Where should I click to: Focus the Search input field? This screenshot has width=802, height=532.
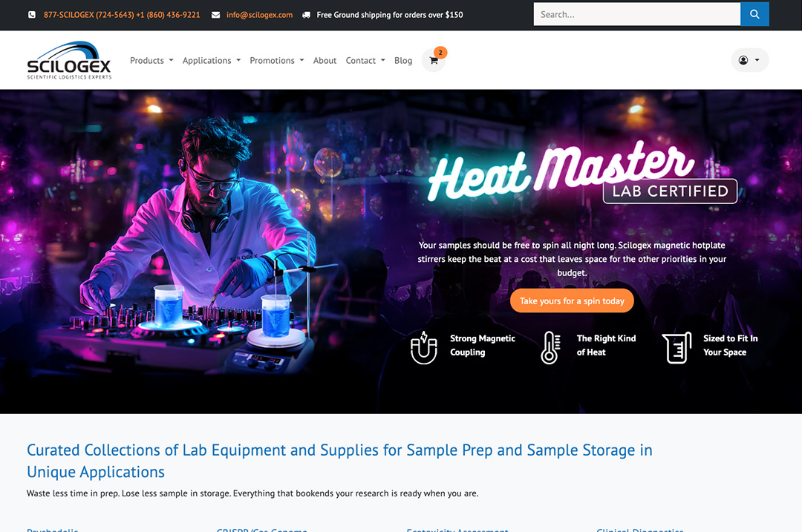637,14
